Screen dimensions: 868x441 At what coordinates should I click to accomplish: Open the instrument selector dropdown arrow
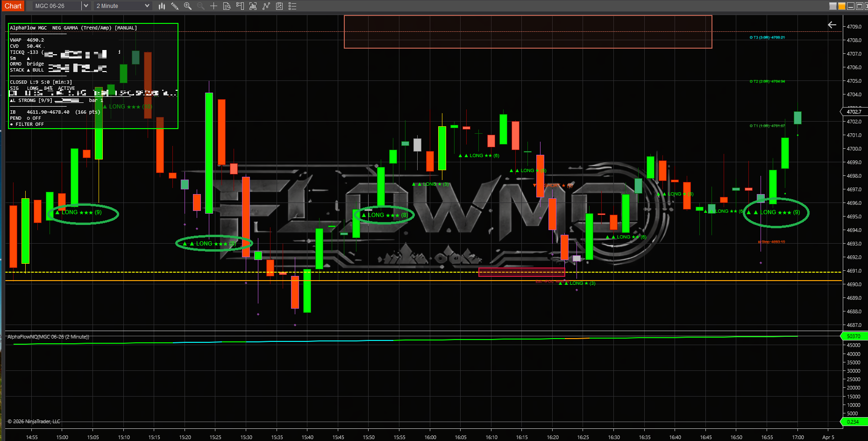[x=85, y=6]
